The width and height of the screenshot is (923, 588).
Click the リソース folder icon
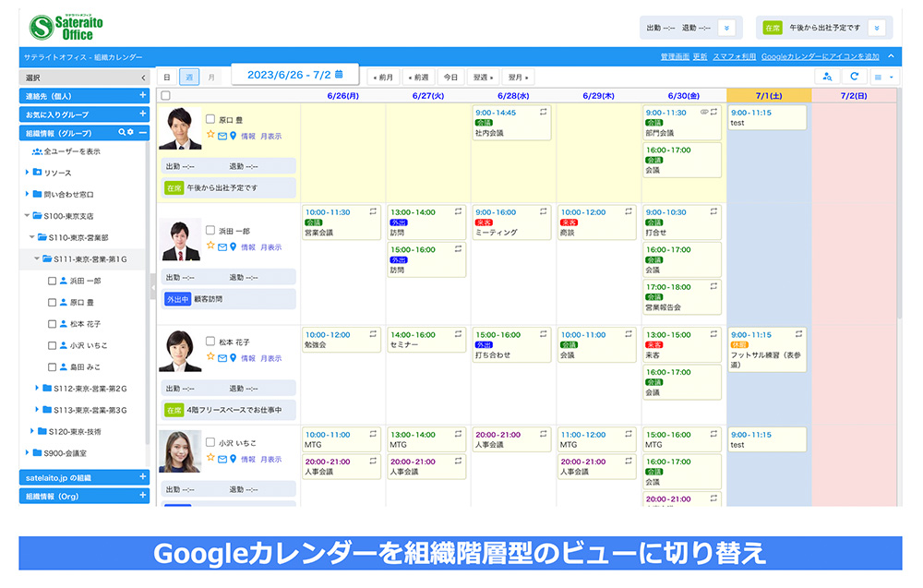point(37,172)
